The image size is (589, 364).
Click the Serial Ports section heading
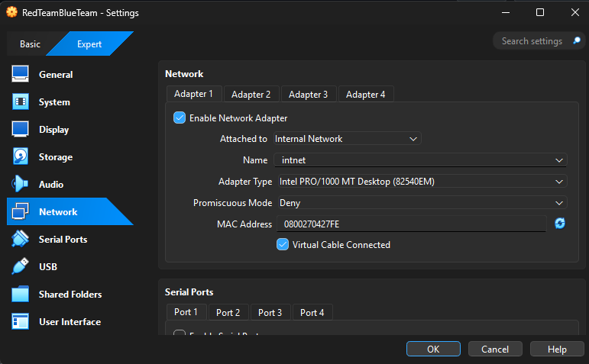(189, 292)
